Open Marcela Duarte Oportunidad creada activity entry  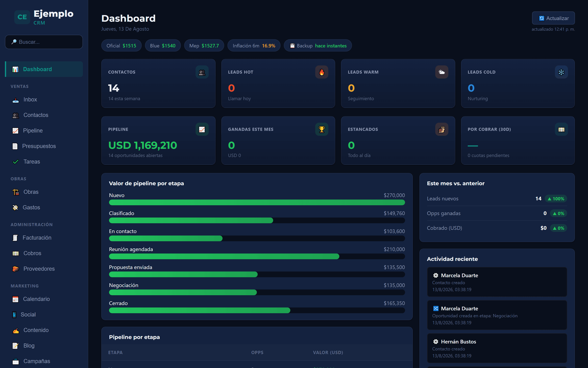pyautogui.click(x=497, y=315)
